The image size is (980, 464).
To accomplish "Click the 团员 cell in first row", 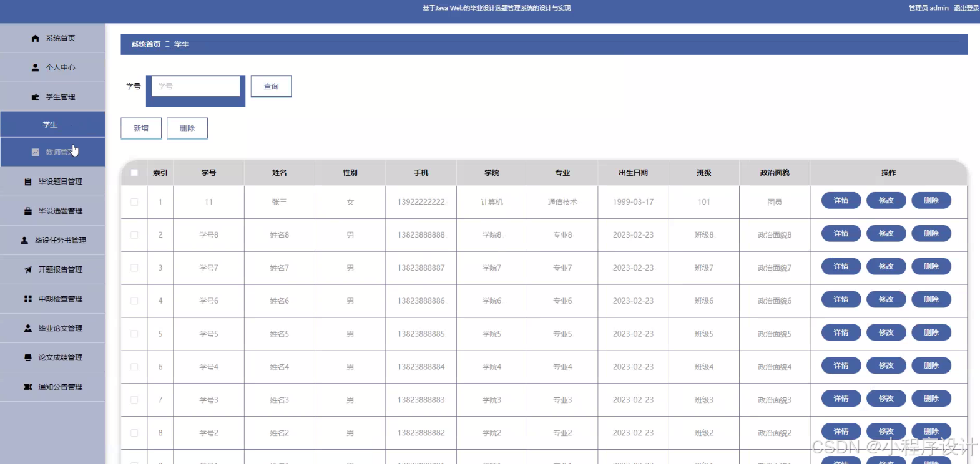I will [775, 202].
